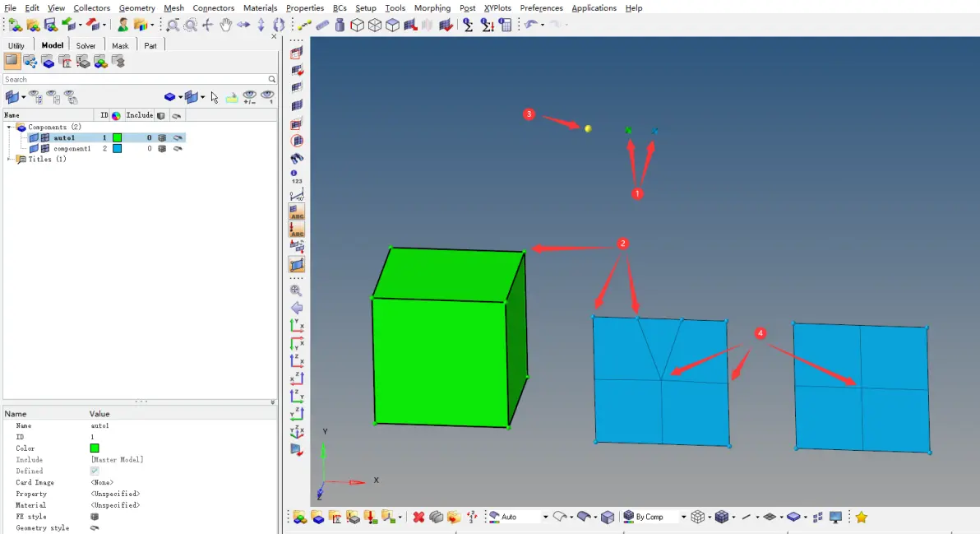Click the yellow star favorites icon

[862, 517]
